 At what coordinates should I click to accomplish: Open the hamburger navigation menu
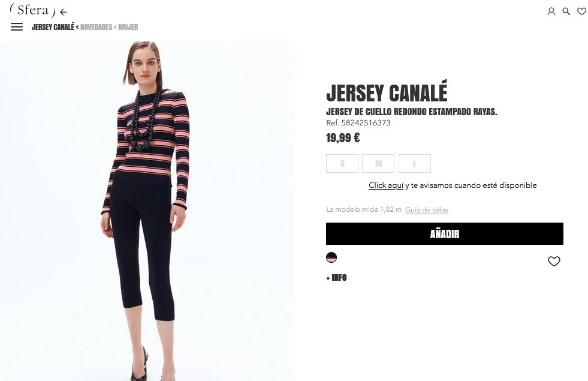[x=17, y=26]
